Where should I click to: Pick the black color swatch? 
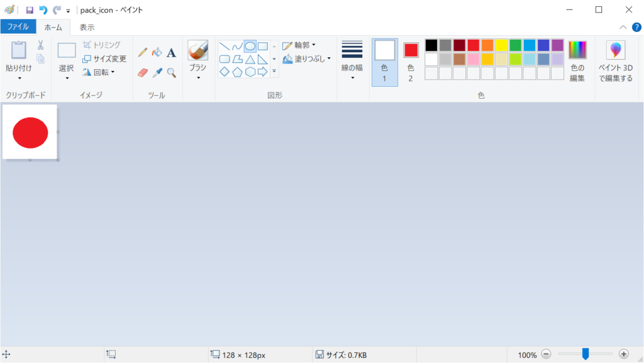click(x=431, y=45)
